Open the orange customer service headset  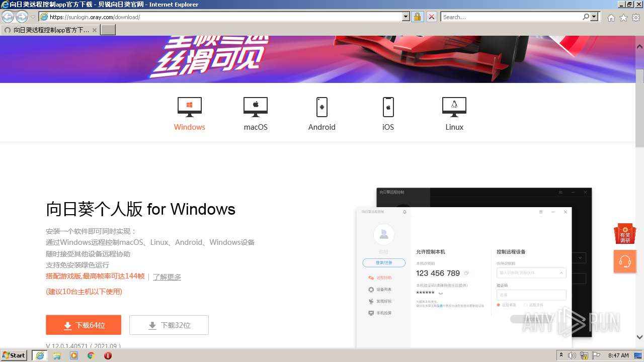tap(625, 261)
